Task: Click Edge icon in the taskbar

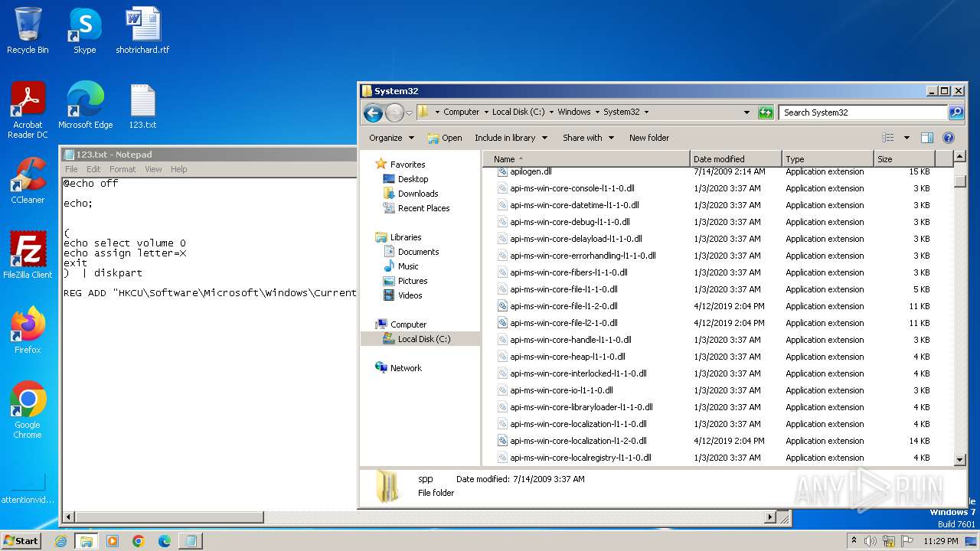Action: point(165,541)
